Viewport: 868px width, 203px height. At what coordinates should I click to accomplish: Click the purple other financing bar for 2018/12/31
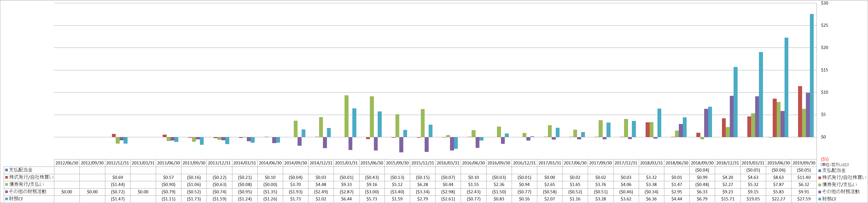(x=731, y=117)
